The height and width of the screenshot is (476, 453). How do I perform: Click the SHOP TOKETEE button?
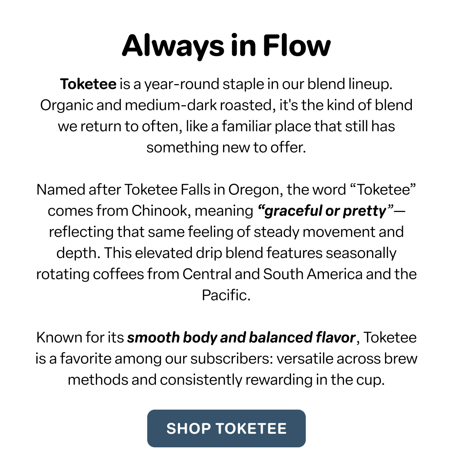point(226,428)
